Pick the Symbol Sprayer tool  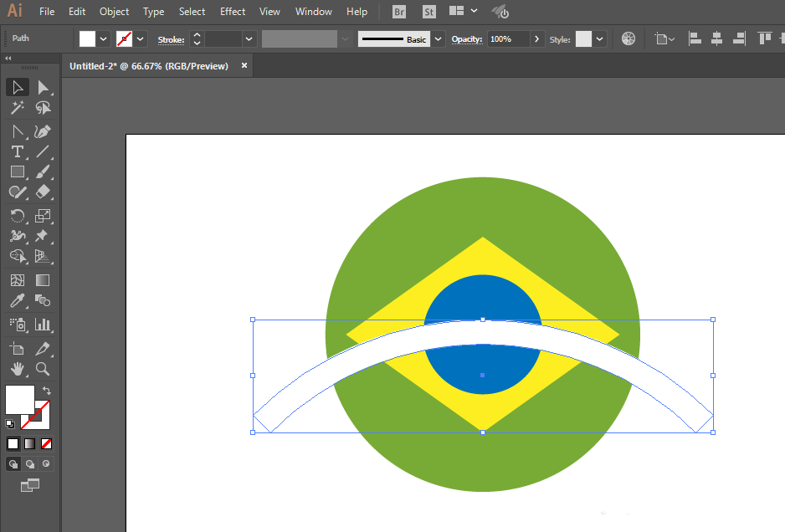pyautogui.click(x=18, y=325)
